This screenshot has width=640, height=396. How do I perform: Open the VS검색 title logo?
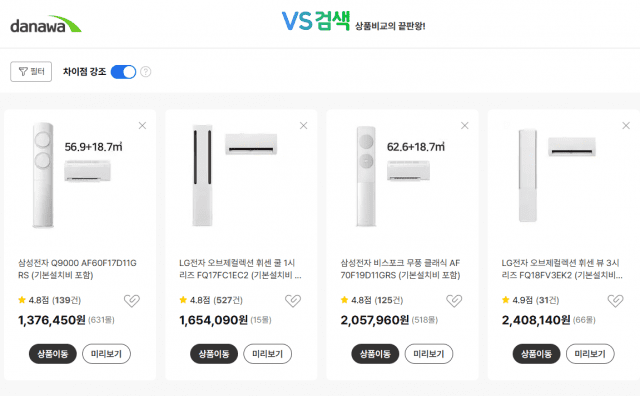(316, 21)
